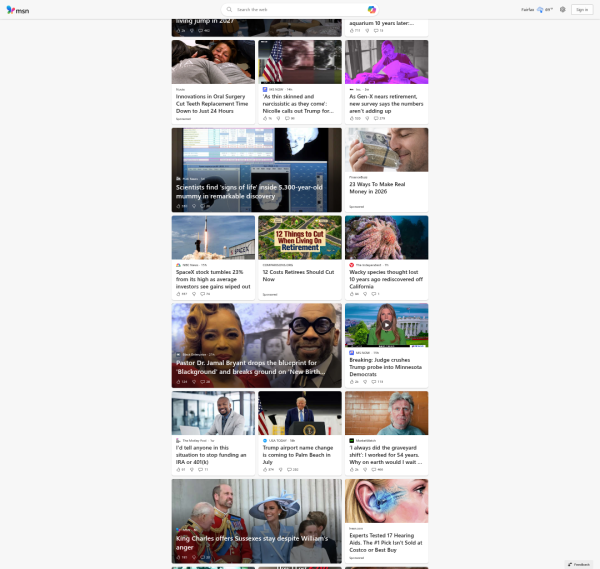
Task: Open 23 Ways To Make Real Money headline
Action: (377, 188)
